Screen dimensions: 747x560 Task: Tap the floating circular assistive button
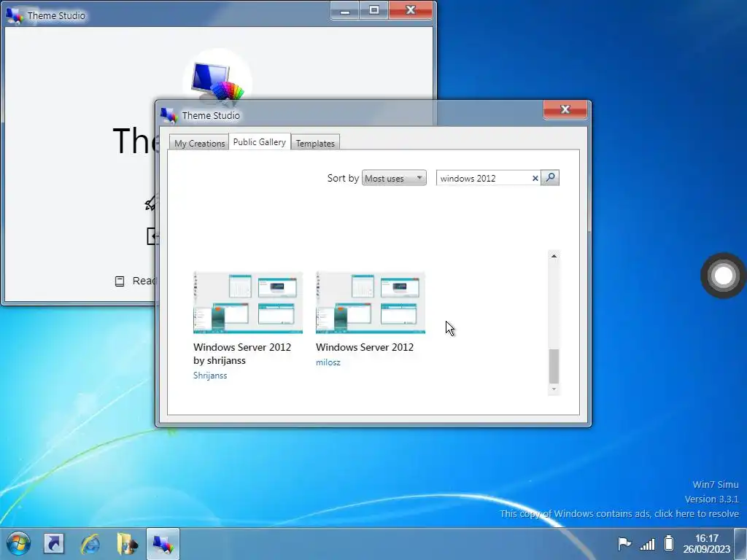(x=723, y=275)
